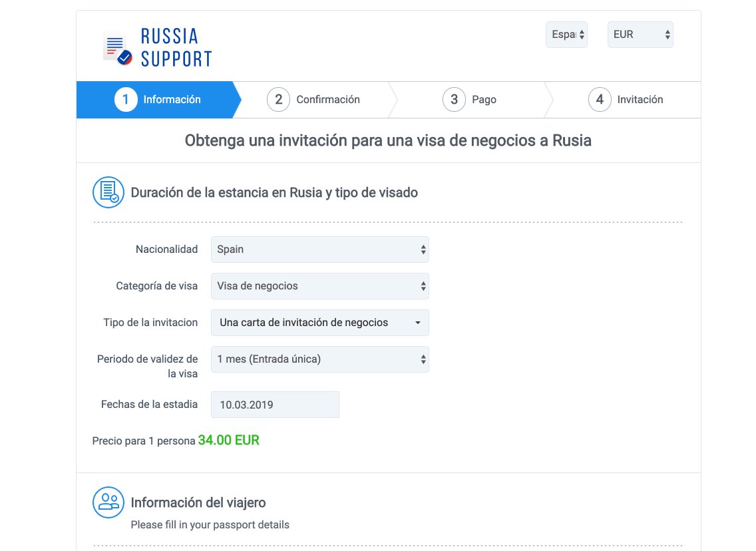Open the language selector dropdown
Viewport: 756px width, 551px height.
tap(566, 35)
